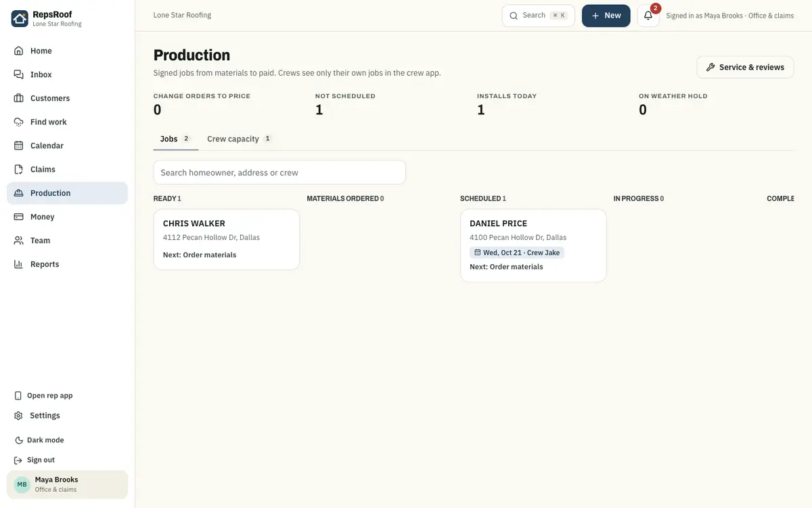This screenshot has height=508, width=812.
Task: Open the Daniel Price job card
Action: tap(533, 245)
